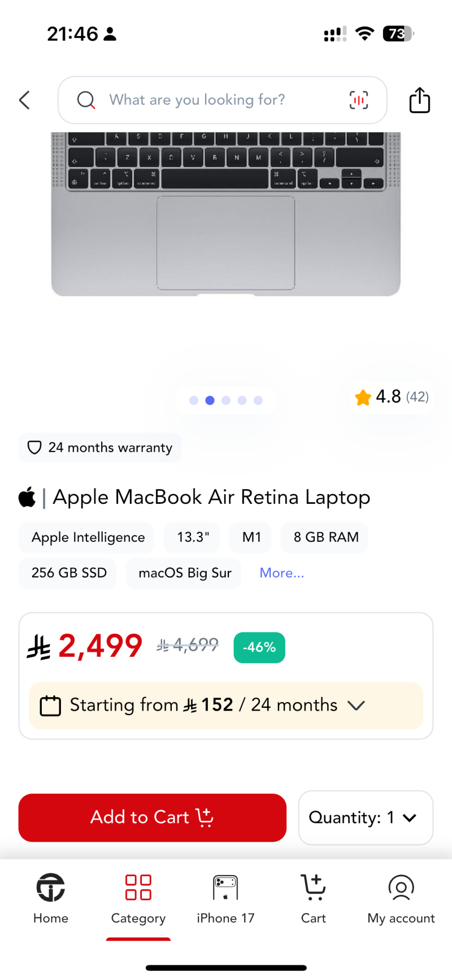Open the Quantity dropdown

point(365,818)
